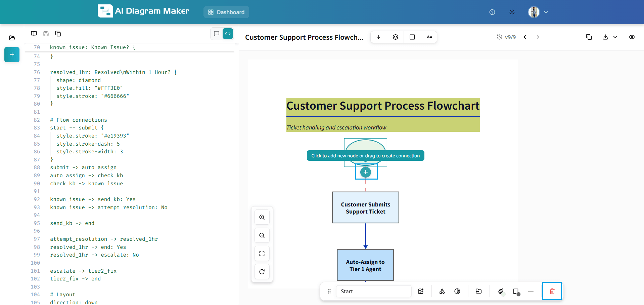Open the node shapes picker icon

tap(442, 291)
